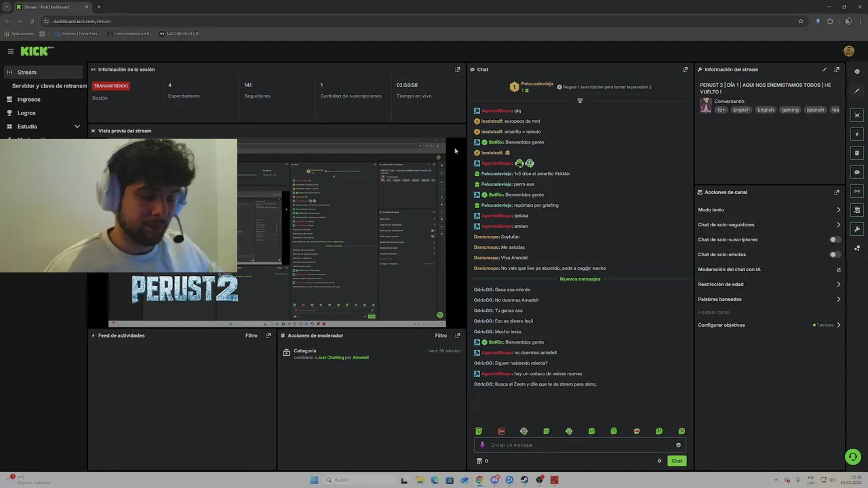Image resolution: width=868 pixels, height=488 pixels.
Task: Collapse pinned gifter bar with the arrow
Action: pyautogui.click(x=580, y=100)
